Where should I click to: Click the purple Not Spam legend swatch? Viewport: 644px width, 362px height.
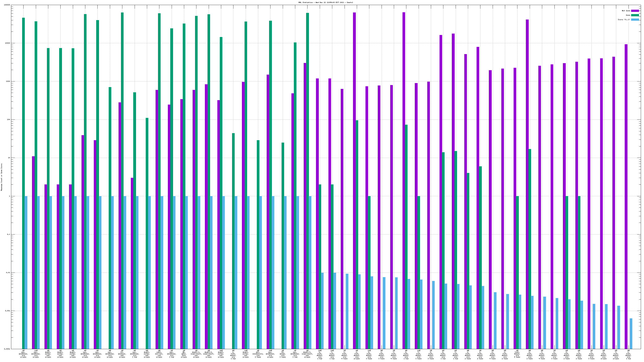[635, 11]
